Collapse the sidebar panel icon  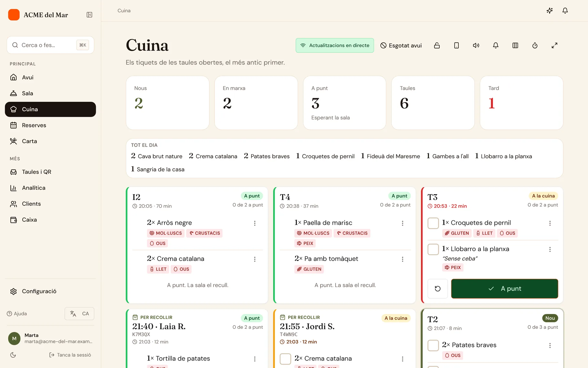[89, 15]
